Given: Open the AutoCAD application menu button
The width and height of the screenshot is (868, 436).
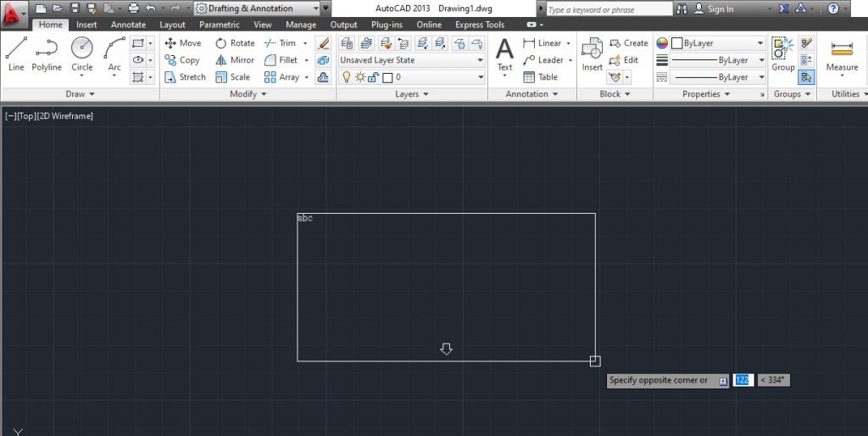Looking at the screenshot, I should 14,14.
